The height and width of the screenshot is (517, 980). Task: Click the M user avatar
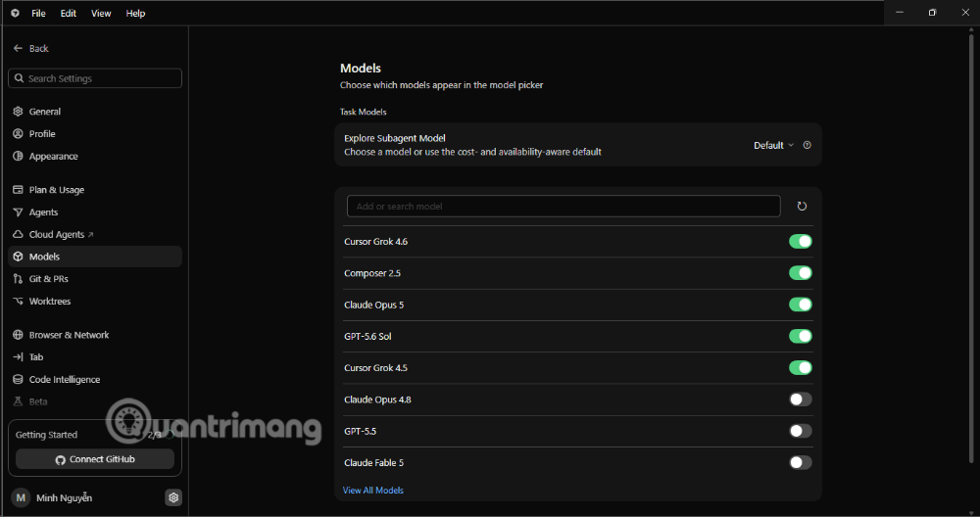(21, 497)
